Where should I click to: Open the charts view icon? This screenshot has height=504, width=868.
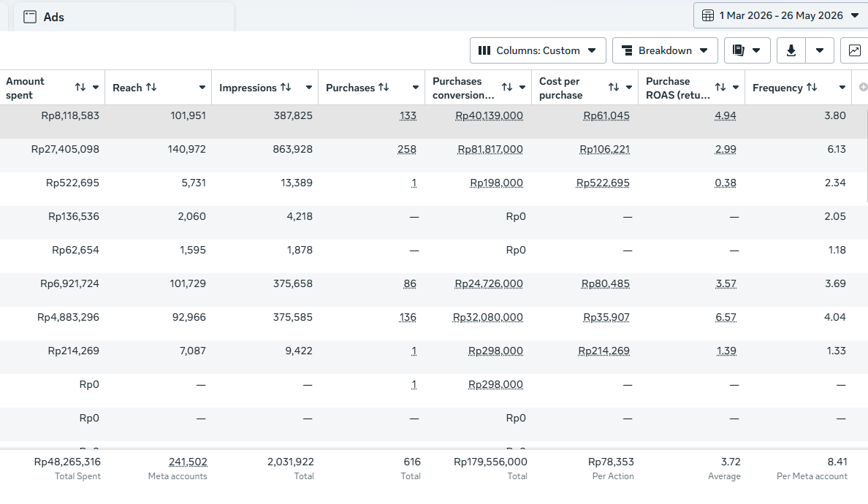tap(854, 50)
